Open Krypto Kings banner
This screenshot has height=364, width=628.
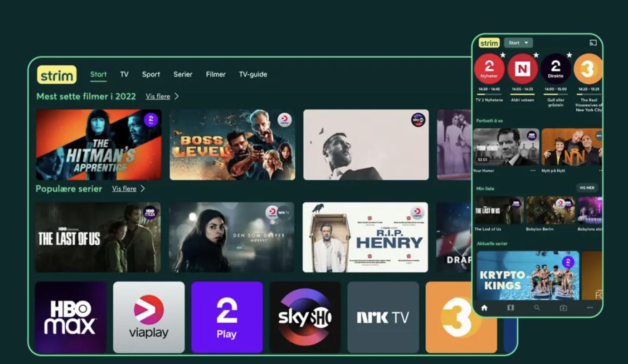point(528,275)
